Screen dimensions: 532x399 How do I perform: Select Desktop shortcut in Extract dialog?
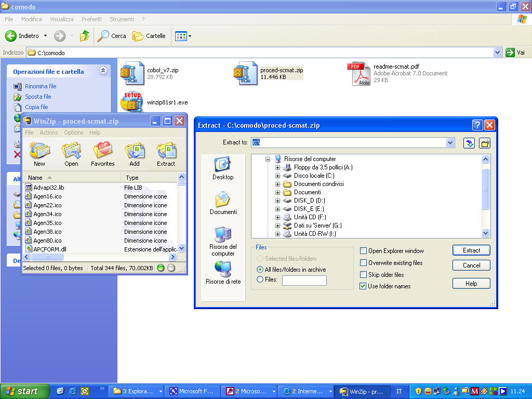tap(223, 168)
